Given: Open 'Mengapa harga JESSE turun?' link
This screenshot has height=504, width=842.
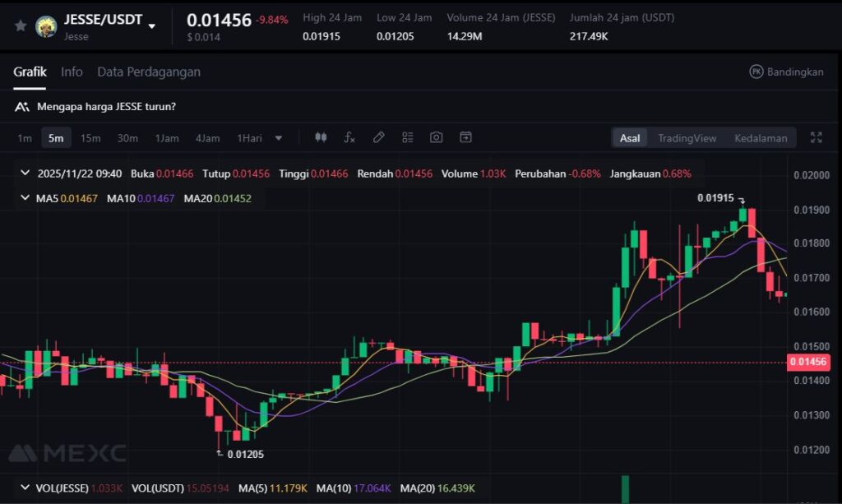Looking at the screenshot, I should pos(105,106).
